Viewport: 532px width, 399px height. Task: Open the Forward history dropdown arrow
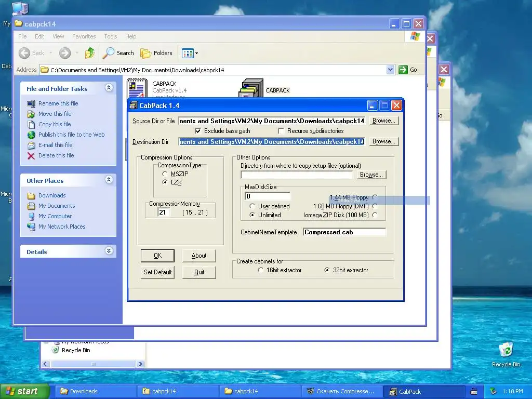tap(77, 53)
